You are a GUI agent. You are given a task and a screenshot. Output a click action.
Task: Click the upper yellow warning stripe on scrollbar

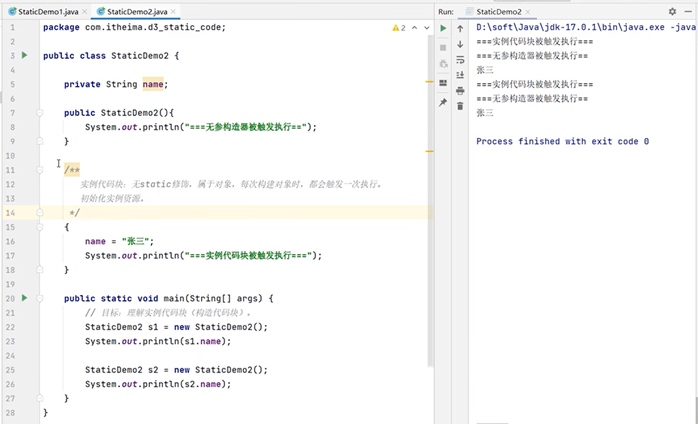(x=429, y=82)
